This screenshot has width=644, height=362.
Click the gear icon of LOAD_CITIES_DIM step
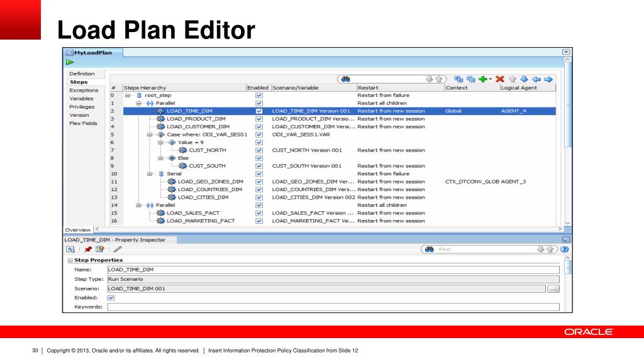pyautogui.click(x=172, y=197)
